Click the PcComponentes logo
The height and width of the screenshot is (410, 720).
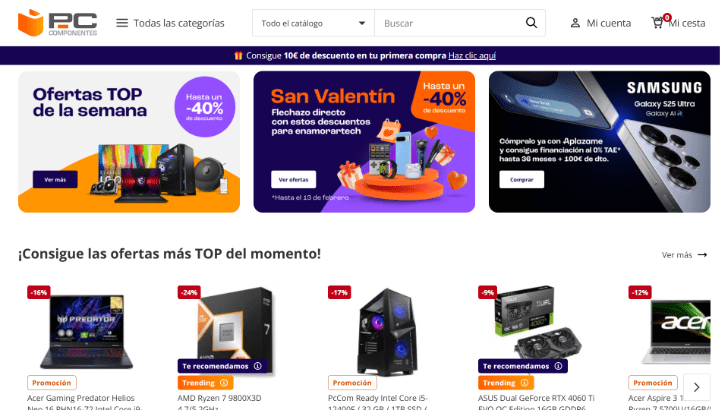click(x=57, y=22)
